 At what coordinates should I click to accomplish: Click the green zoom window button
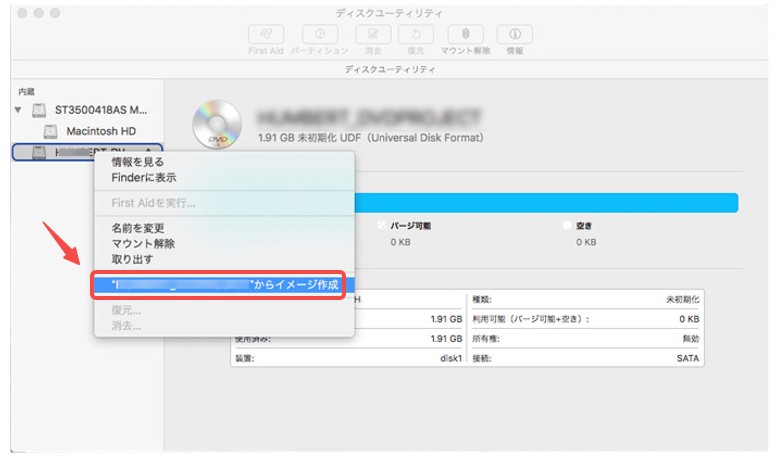pyautogui.click(x=55, y=13)
